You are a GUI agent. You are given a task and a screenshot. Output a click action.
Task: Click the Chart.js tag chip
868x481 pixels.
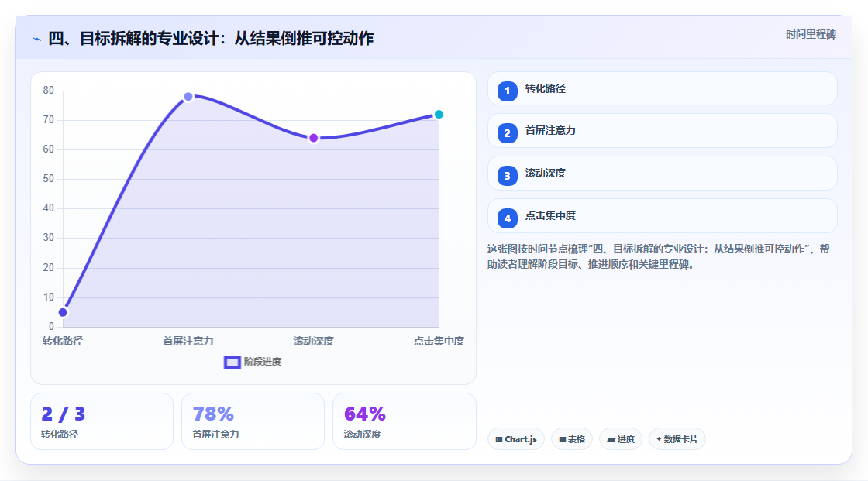coord(516,439)
